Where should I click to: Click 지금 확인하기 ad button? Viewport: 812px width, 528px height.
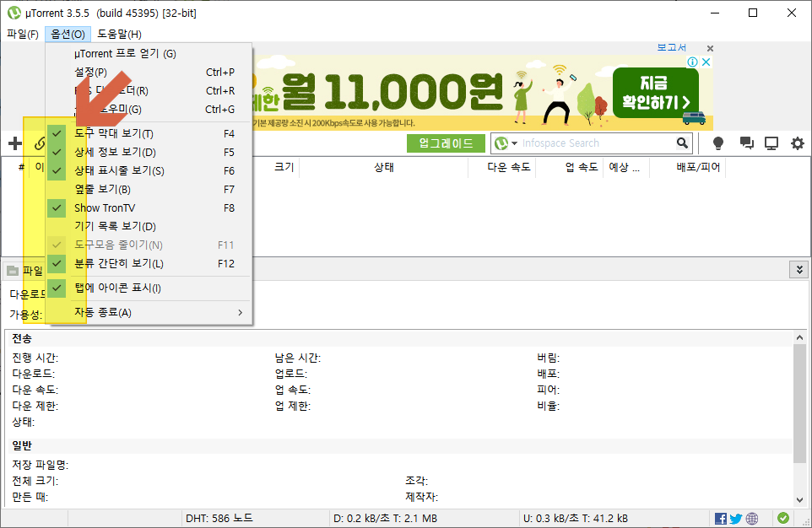(x=656, y=93)
